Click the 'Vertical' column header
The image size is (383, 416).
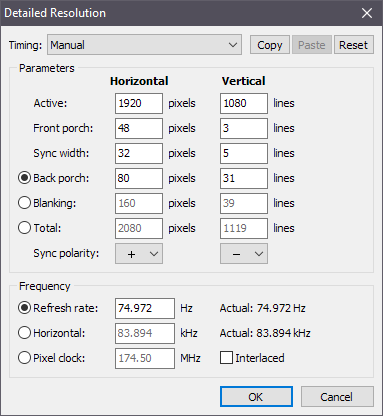[x=244, y=81]
